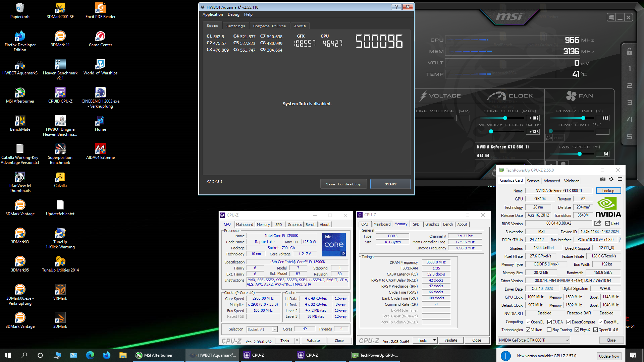Click the Lookup button in GPU-Z
Viewport: 644px width, 362px height.
click(x=608, y=191)
